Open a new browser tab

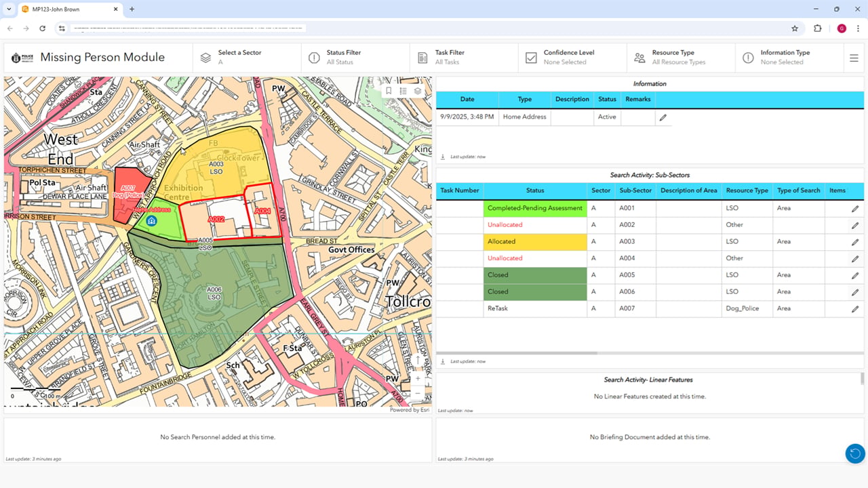point(132,9)
